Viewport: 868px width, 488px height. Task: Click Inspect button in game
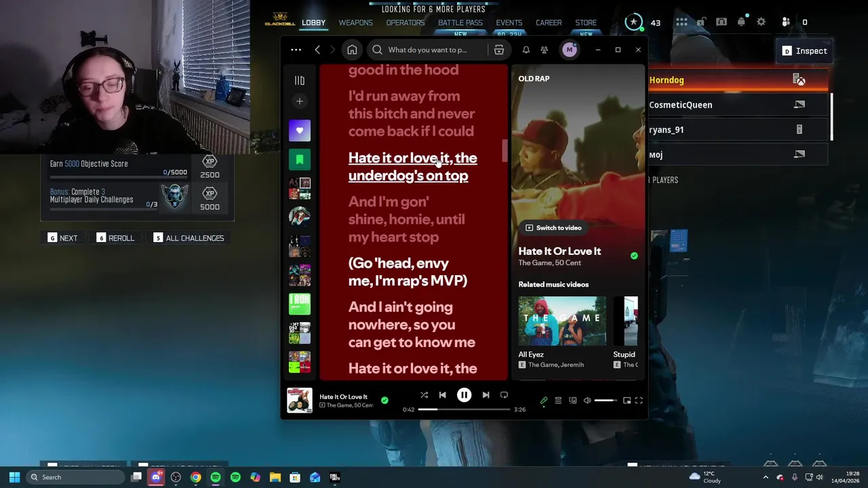coord(804,51)
